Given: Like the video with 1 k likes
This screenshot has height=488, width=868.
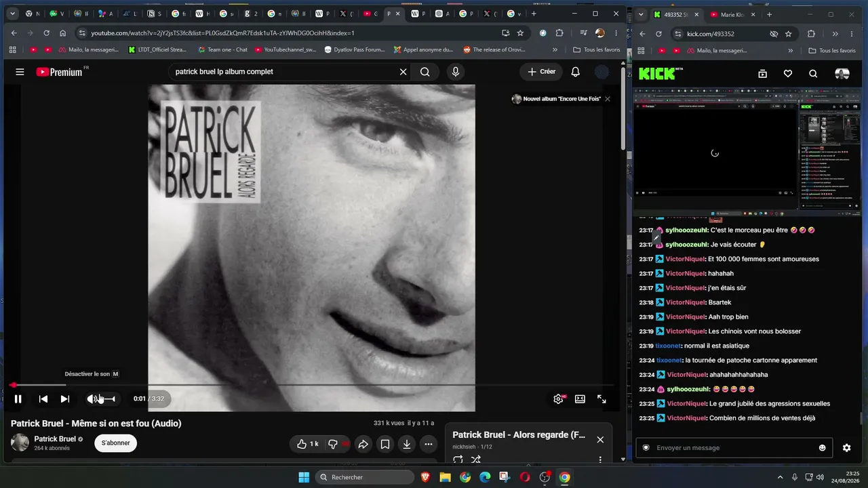Looking at the screenshot, I should [x=307, y=445].
